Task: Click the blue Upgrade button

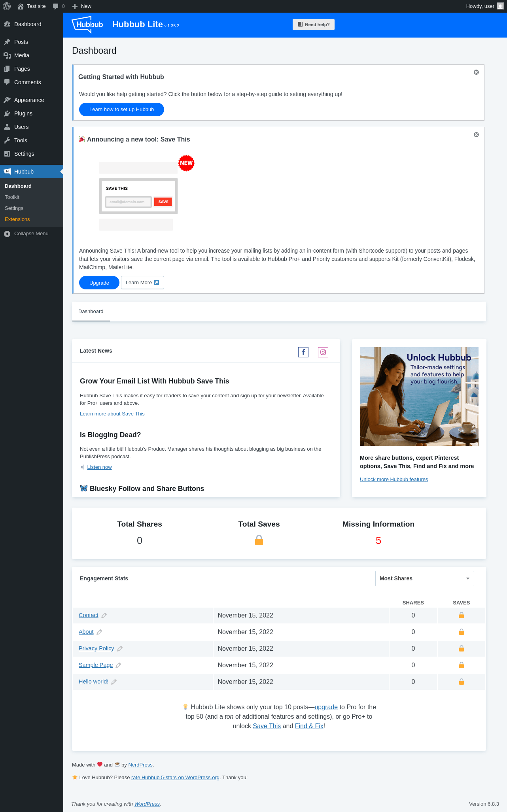Action: (99, 283)
